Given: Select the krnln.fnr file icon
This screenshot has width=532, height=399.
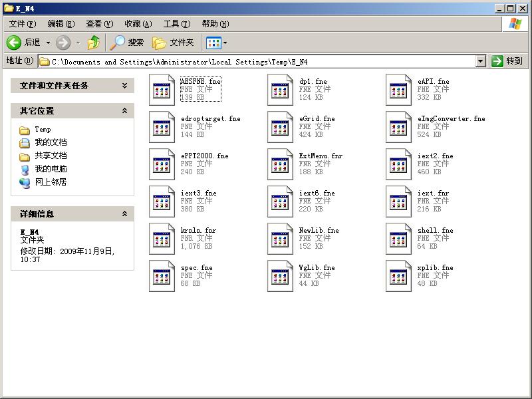Looking at the screenshot, I should 162,239.
